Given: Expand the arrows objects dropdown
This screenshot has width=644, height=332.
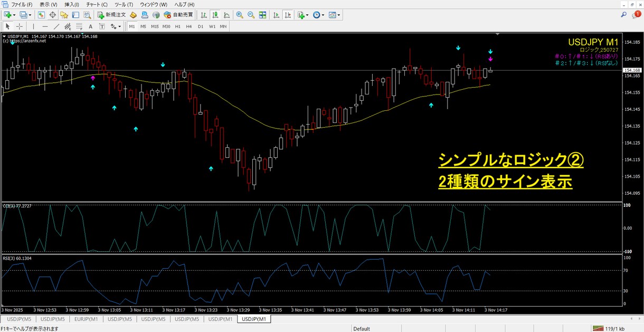Looking at the screenshot, I should [120, 26].
